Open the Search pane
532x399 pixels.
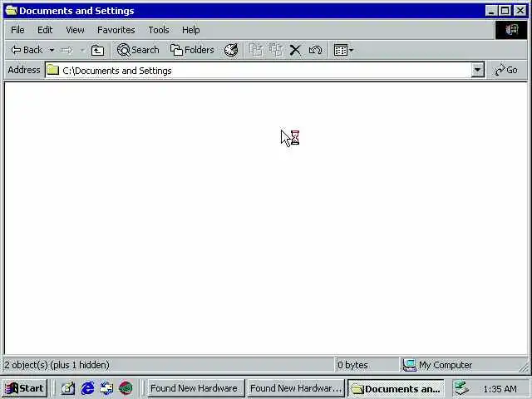pyautogui.click(x=138, y=50)
